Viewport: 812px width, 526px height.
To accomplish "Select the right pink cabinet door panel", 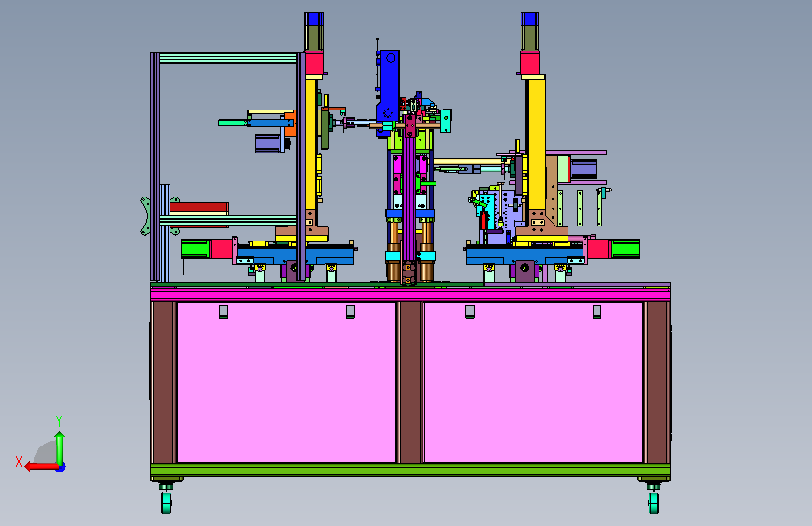I will (534, 383).
